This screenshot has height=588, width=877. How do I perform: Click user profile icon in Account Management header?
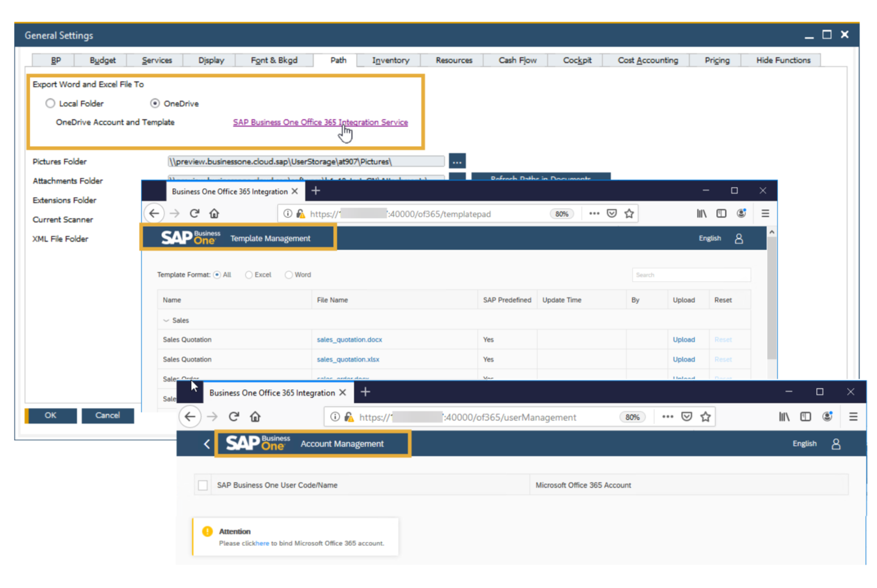[x=836, y=444]
